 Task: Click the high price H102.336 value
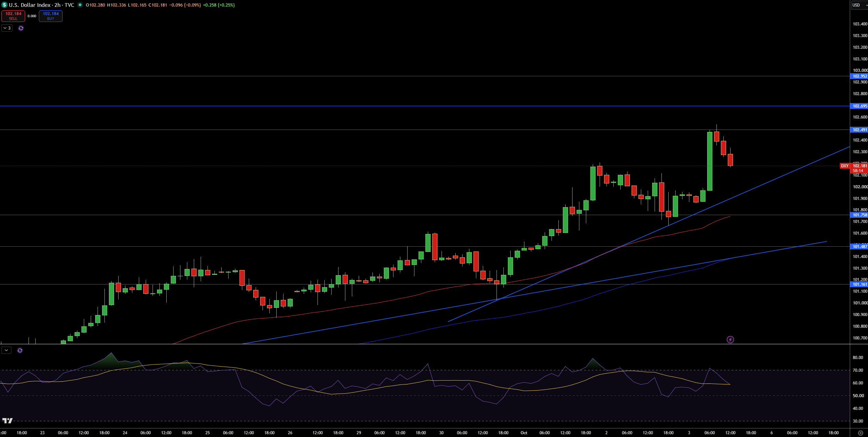(x=116, y=5)
